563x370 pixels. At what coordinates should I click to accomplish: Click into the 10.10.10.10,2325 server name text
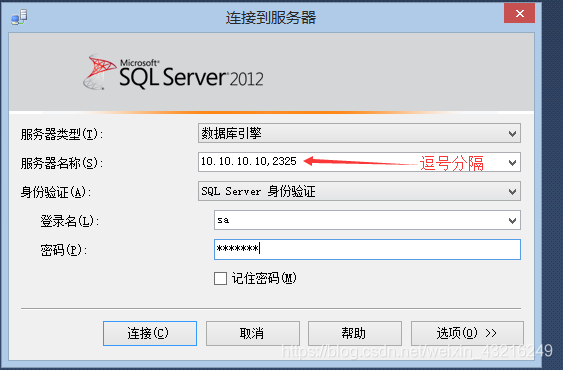point(248,161)
